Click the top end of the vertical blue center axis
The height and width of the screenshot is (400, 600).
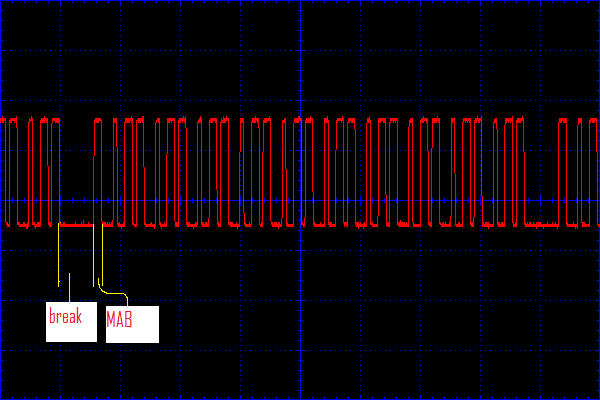pyautogui.click(x=300, y=3)
